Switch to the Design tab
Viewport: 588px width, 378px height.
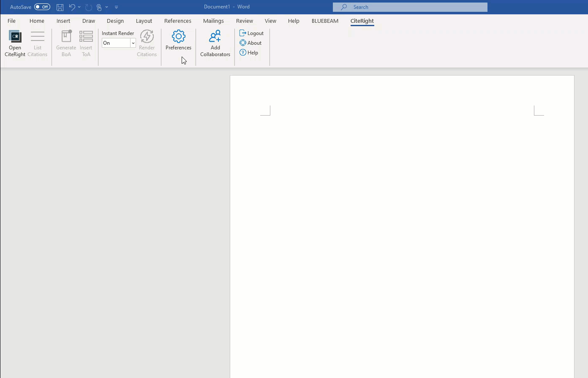tap(115, 21)
